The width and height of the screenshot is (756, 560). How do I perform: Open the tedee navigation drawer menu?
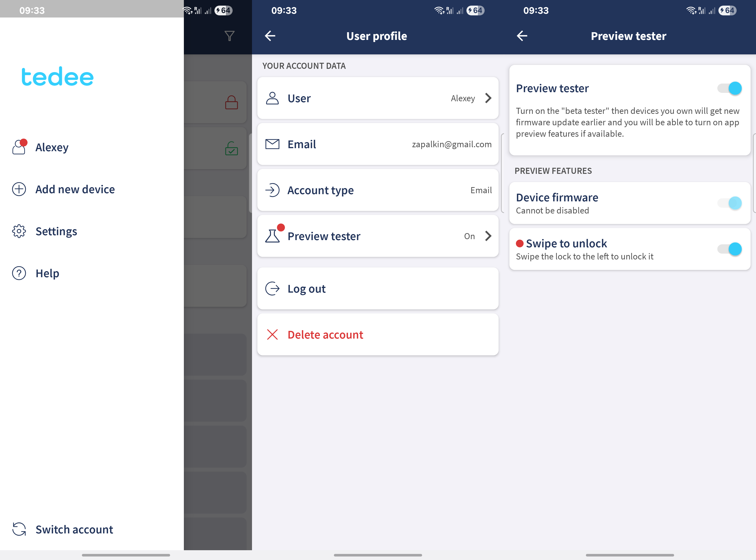tap(57, 77)
